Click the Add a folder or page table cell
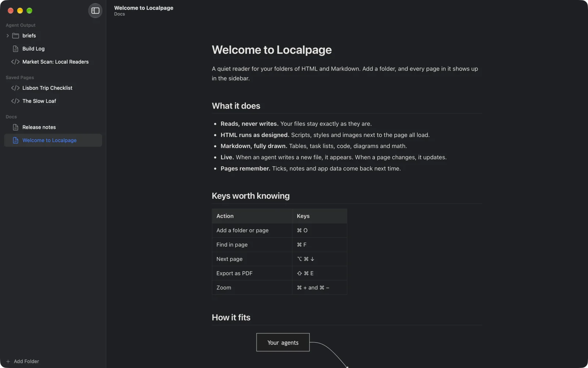This screenshot has width=588, height=368. pyautogui.click(x=252, y=230)
